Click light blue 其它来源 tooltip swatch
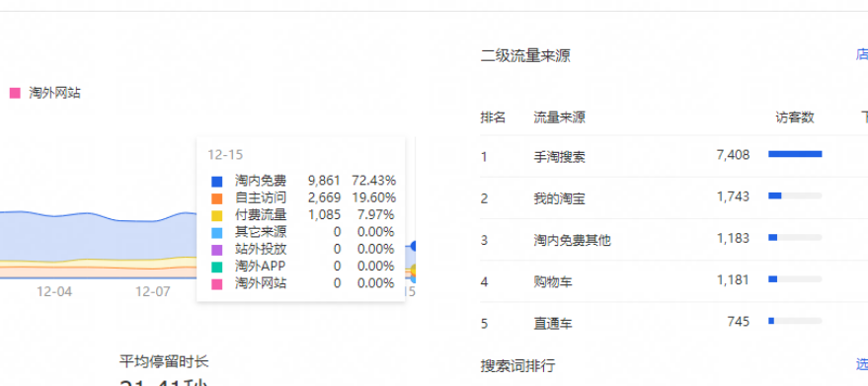Screen dimensions: 868x386 point(216,233)
